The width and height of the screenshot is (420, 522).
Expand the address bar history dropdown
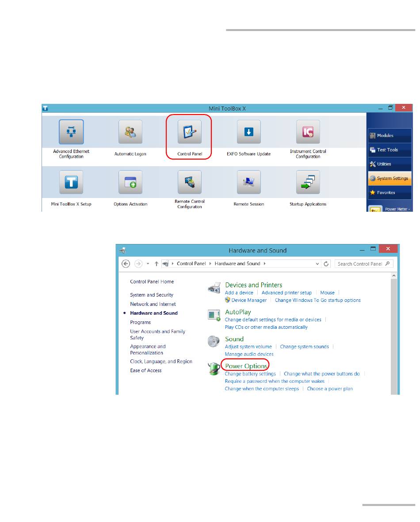[317, 264]
